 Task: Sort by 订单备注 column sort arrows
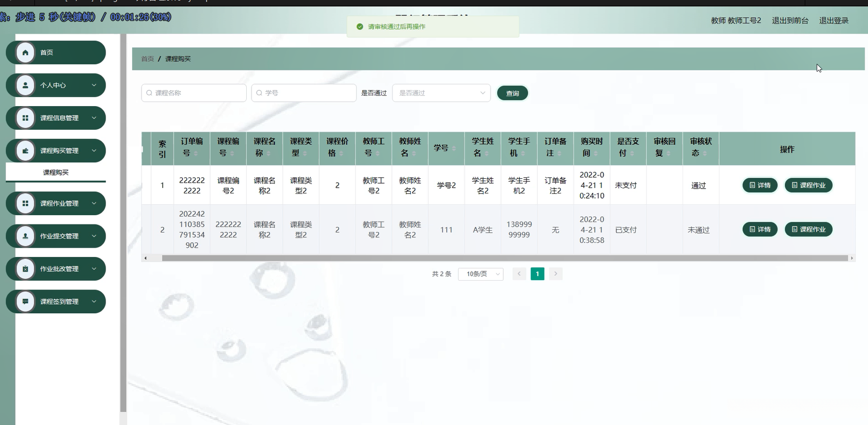tap(559, 153)
